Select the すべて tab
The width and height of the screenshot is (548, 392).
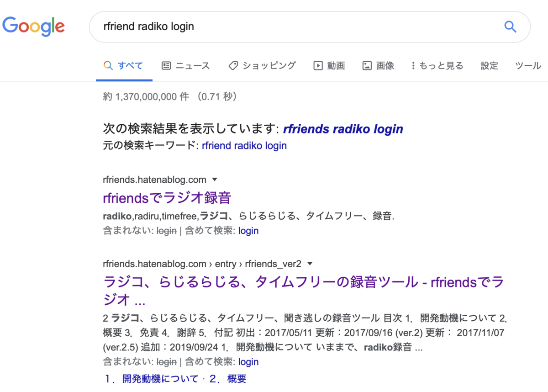pos(124,66)
